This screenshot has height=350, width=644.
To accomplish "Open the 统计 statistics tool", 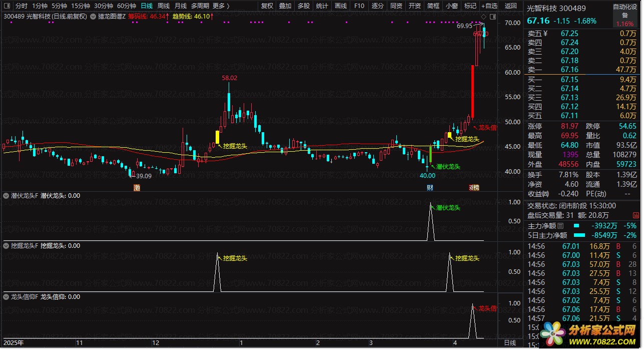I will pyautogui.click(x=322, y=6).
